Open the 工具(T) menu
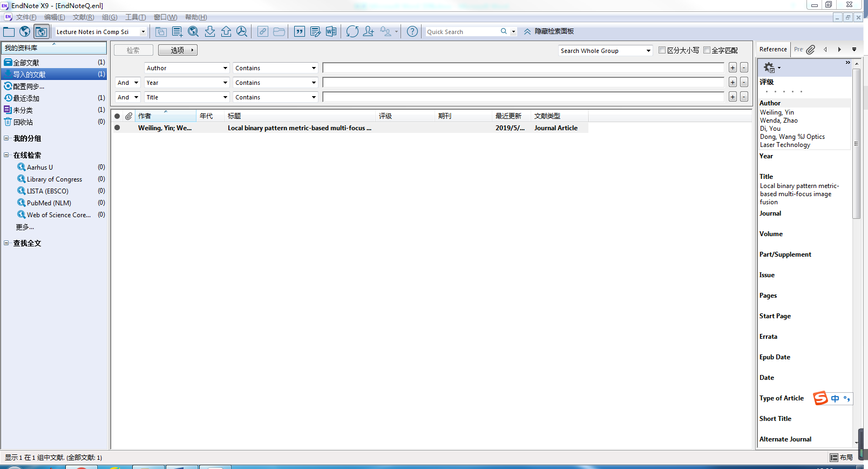 [135, 17]
